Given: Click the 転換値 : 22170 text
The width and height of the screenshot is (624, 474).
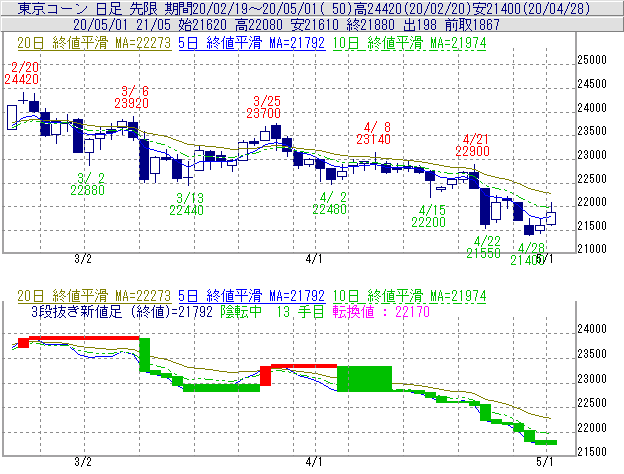Looking at the screenshot, I should click(381, 312).
